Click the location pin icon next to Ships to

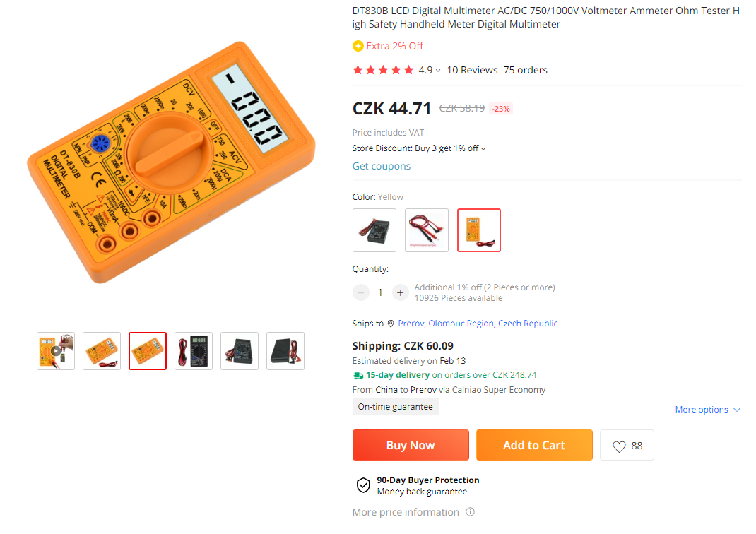pos(391,324)
